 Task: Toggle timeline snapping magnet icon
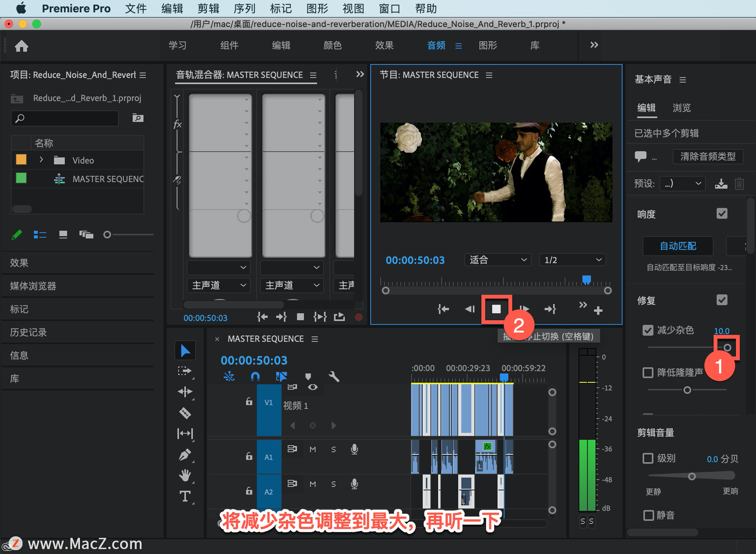tap(255, 376)
